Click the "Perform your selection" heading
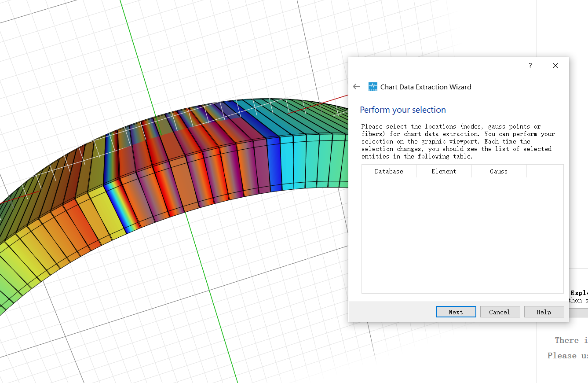The image size is (588, 383). point(403,110)
